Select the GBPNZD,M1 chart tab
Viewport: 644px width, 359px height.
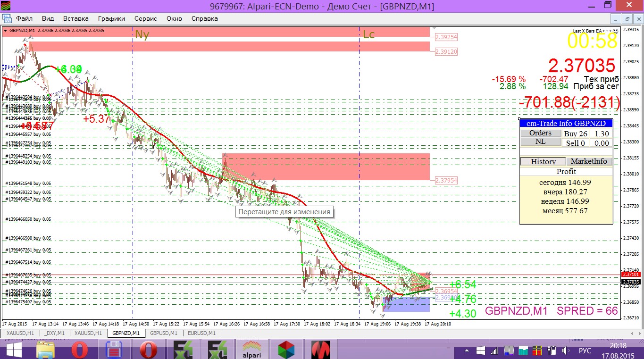click(x=125, y=333)
